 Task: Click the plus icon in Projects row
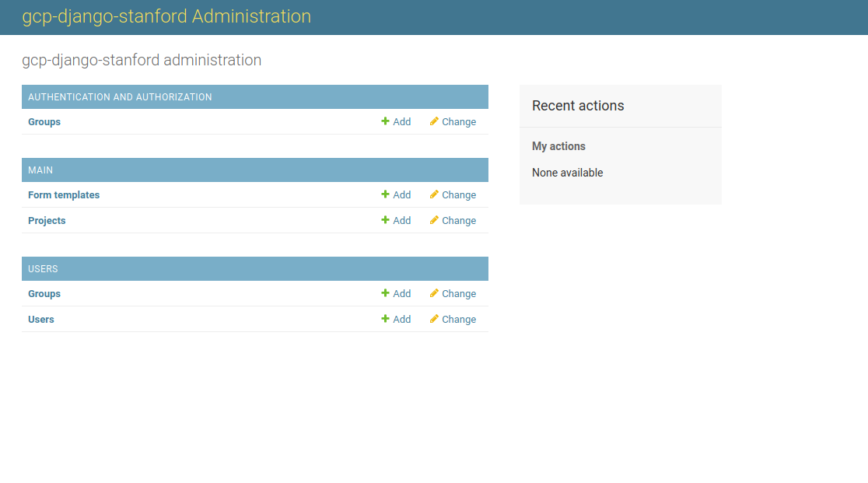pyautogui.click(x=385, y=219)
